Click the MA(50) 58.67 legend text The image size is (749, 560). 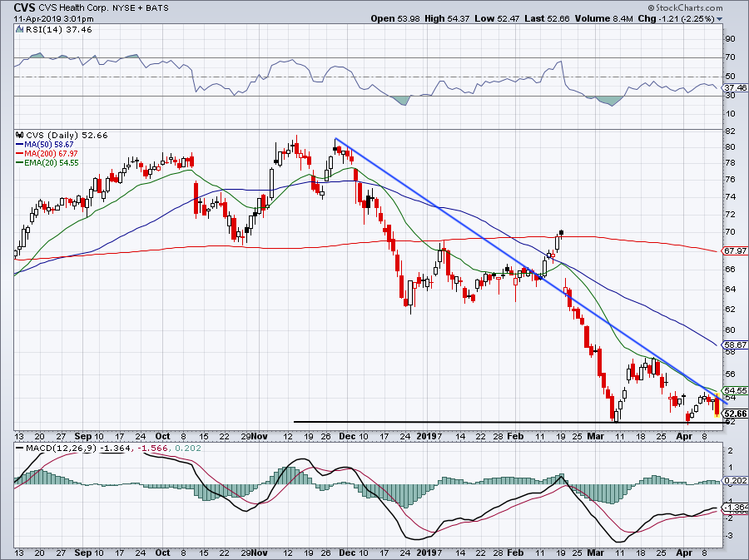click(x=49, y=144)
